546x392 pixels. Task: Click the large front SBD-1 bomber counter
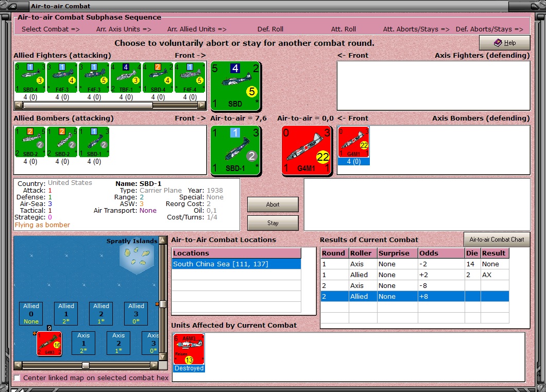236,150
